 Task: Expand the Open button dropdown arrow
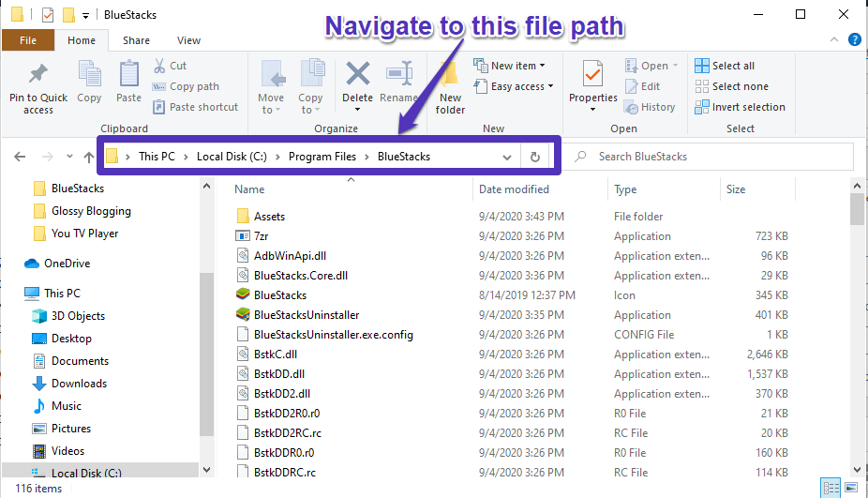(x=675, y=66)
